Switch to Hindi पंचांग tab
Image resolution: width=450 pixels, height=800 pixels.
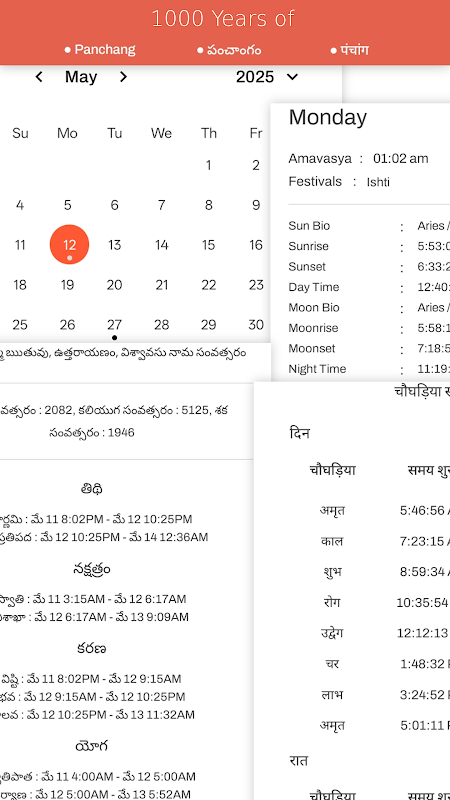[x=349, y=50]
